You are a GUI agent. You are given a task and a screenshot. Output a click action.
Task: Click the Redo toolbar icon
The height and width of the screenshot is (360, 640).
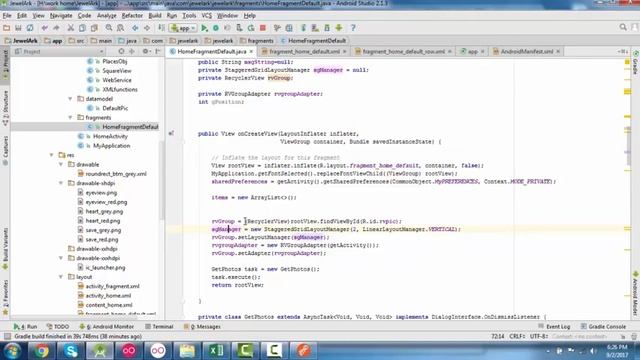pos(56,28)
